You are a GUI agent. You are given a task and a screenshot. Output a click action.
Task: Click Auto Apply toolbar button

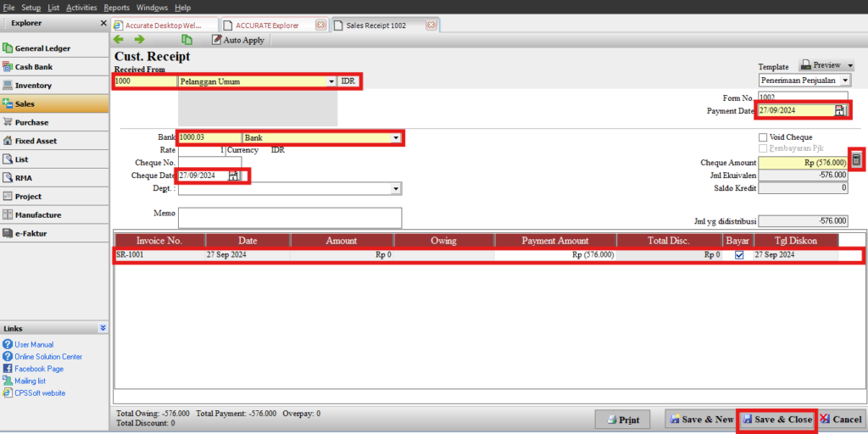coord(238,40)
